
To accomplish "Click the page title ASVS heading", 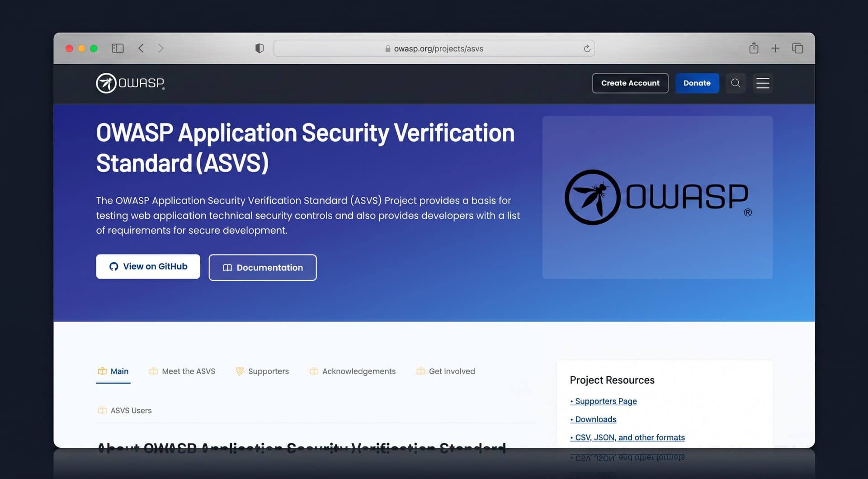I will point(305,148).
